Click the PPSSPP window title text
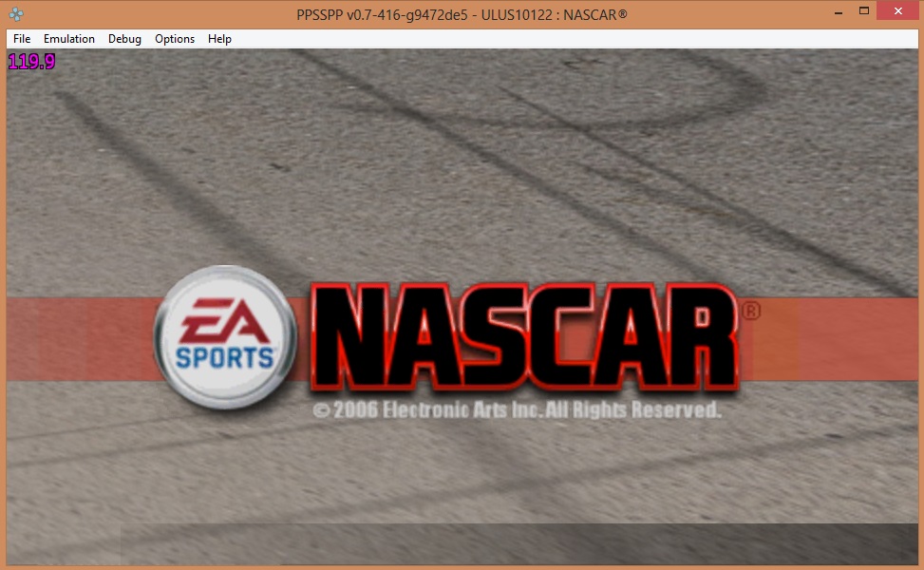 tap(462, 14)
